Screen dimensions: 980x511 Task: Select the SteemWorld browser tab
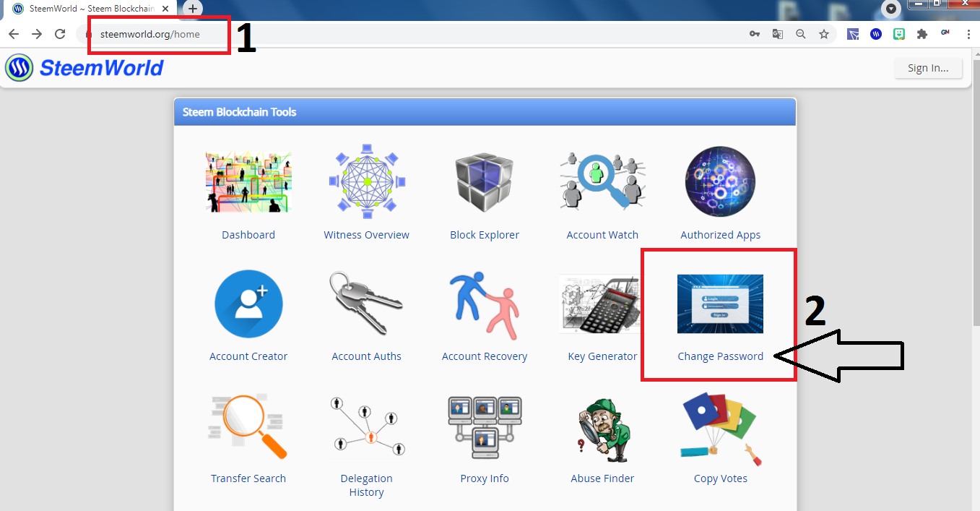click(92, 9)
